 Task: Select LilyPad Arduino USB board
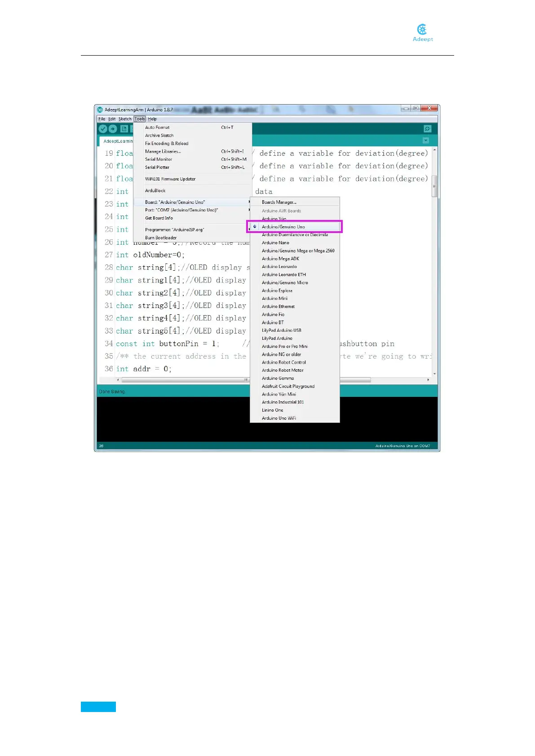(295, 330)
